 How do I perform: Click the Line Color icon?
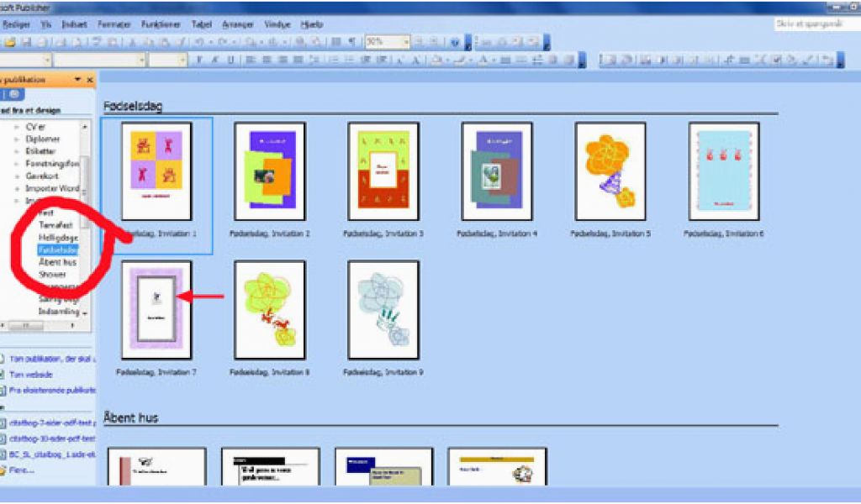460,60
